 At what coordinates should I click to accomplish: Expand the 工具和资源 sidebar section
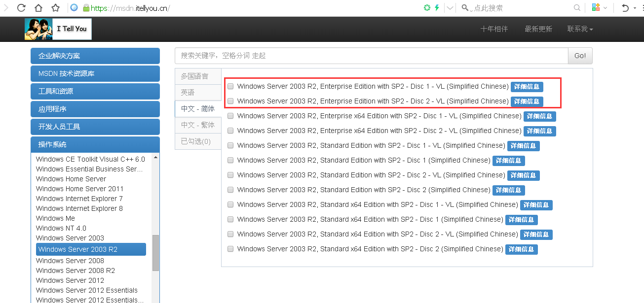tap(95, 91)
